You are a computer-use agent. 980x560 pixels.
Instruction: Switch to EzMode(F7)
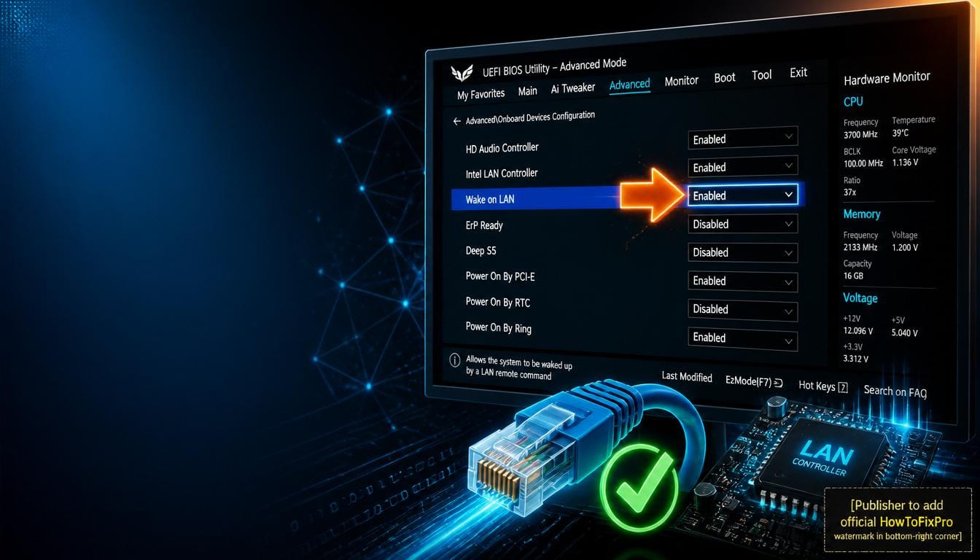coord(754,381)
